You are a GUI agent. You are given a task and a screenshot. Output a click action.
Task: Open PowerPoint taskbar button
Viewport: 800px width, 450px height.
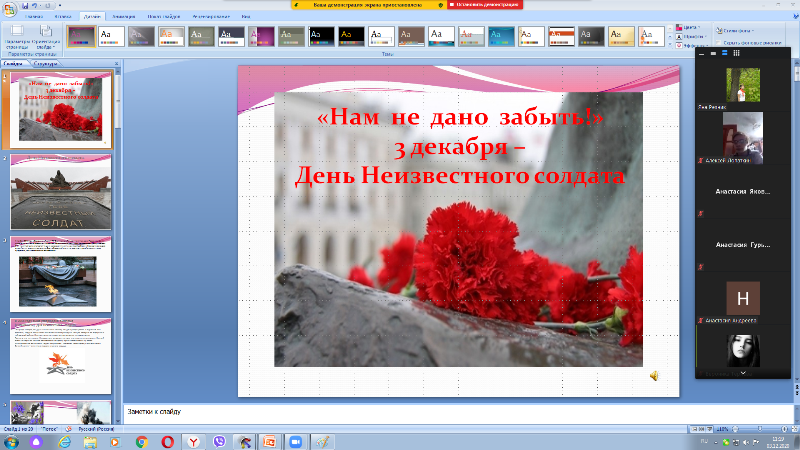click(269, 442)
